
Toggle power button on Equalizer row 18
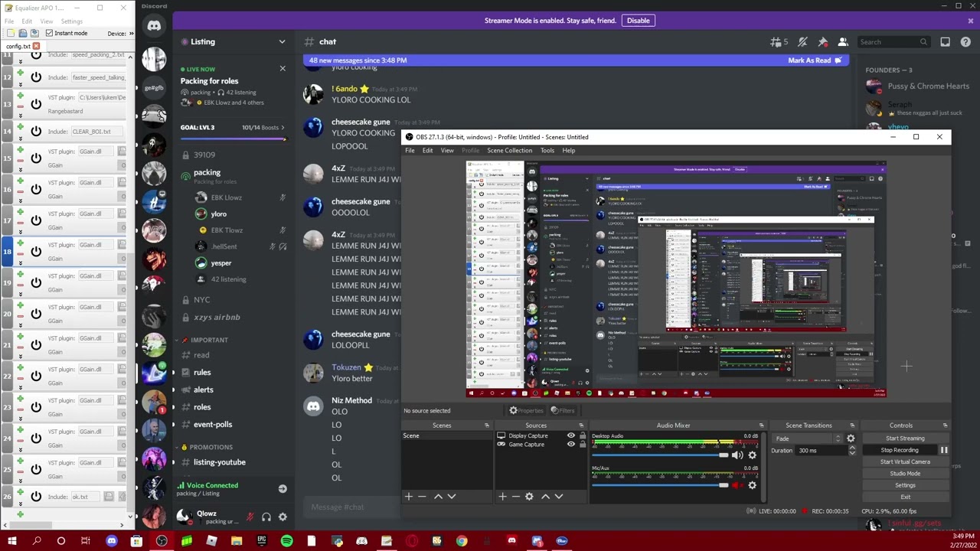coord(36,251)
